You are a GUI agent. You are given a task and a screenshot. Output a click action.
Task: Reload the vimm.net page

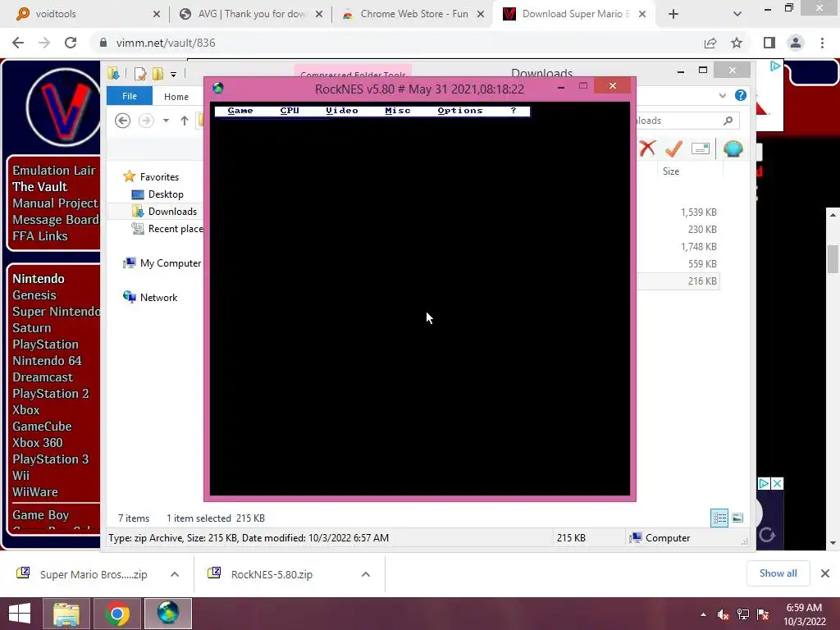(71, 43)
